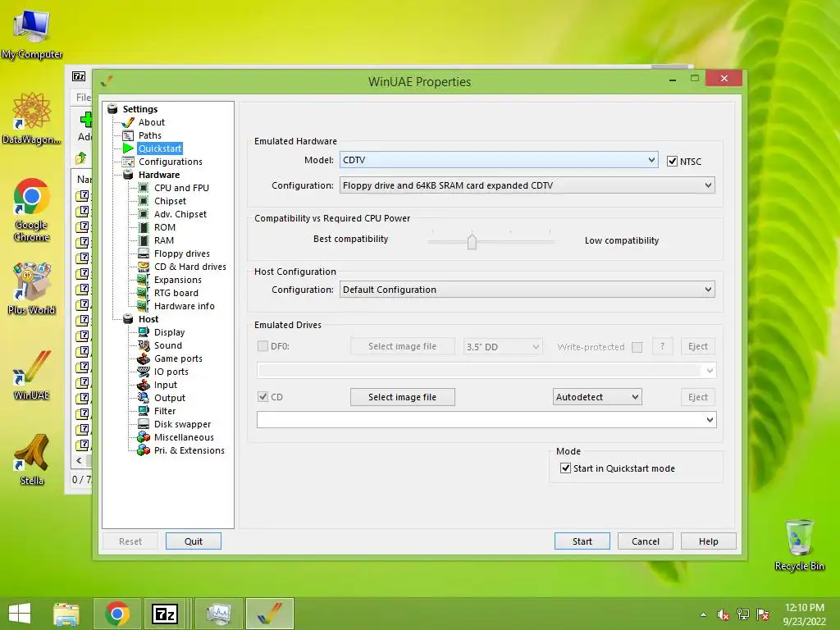Open the Model dropdown showing CDTV

(x=499, y=160)
